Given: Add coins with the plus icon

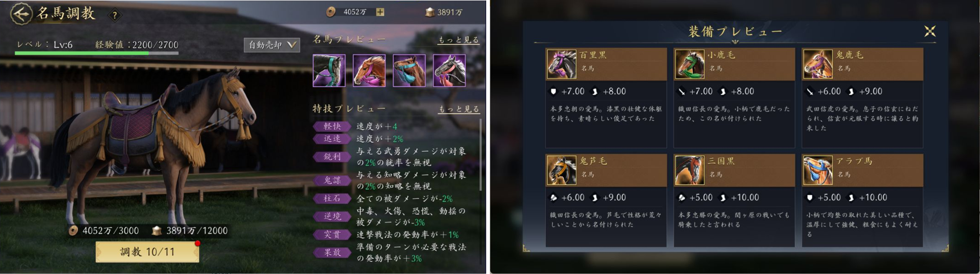Looking at the screenshot, I should tap(380, 12).
